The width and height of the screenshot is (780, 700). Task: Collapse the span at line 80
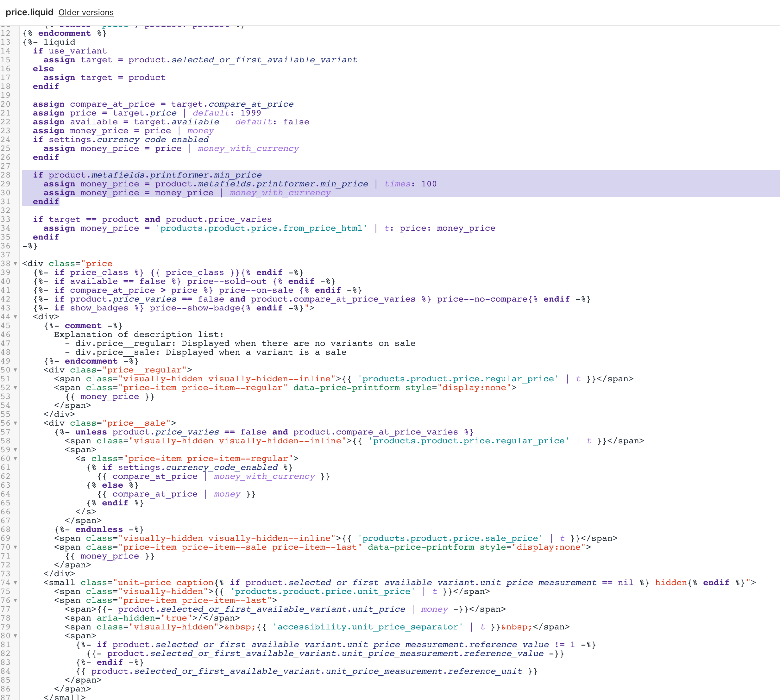(x=16, y=636)
